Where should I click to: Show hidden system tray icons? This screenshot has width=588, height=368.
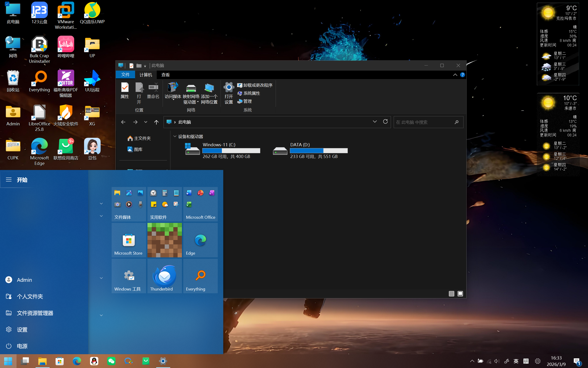click(472, 361)
